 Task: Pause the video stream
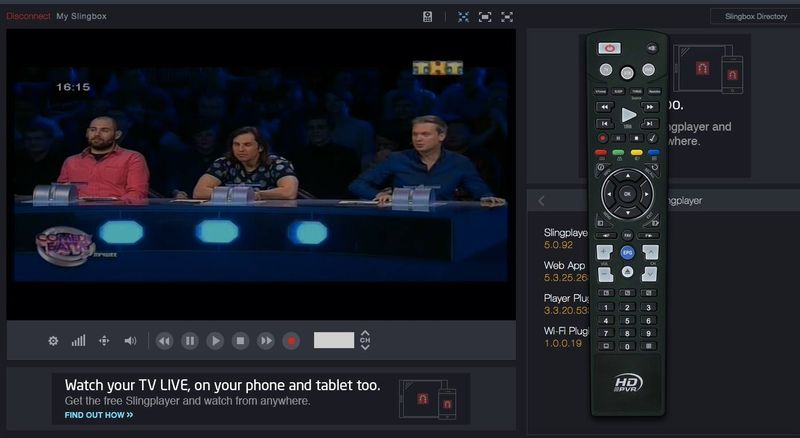pos(190,341)
